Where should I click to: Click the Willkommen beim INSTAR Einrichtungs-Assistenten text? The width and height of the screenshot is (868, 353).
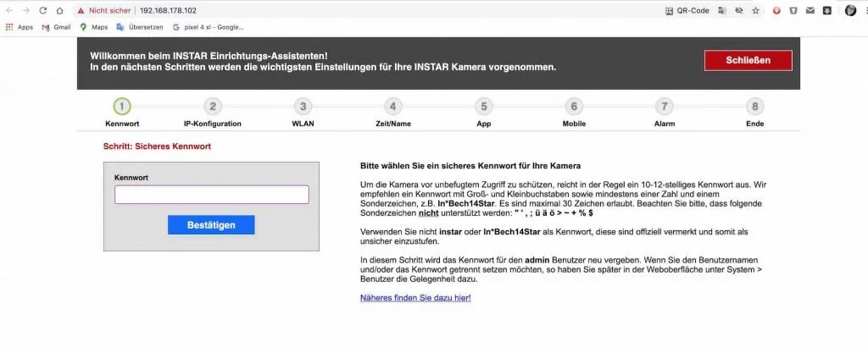click(x=209, y=56)
